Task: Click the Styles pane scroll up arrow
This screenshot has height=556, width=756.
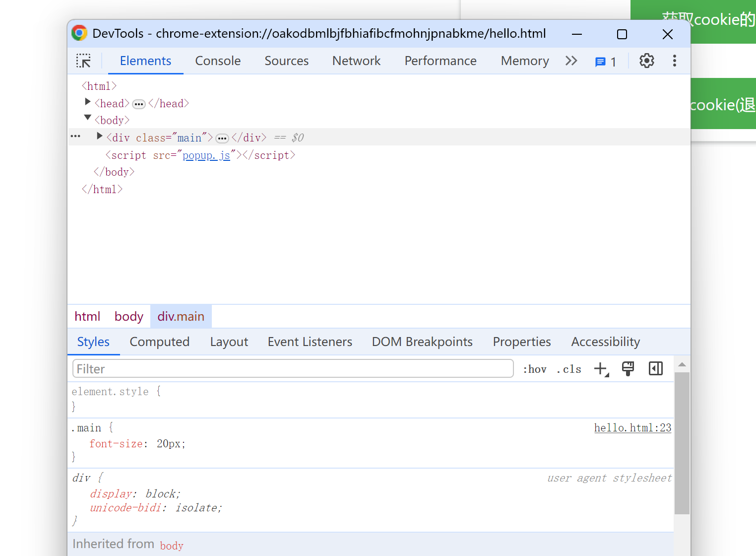Action: [x=682, y=365]
